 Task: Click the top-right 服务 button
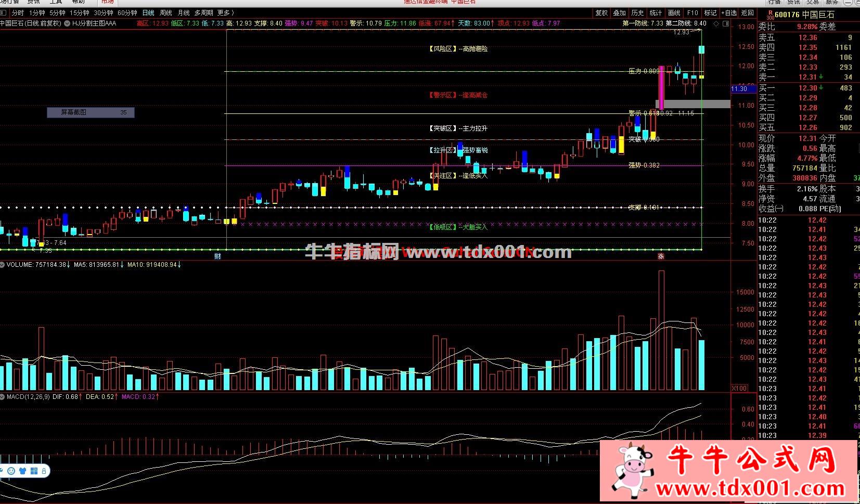click(832, 2)
